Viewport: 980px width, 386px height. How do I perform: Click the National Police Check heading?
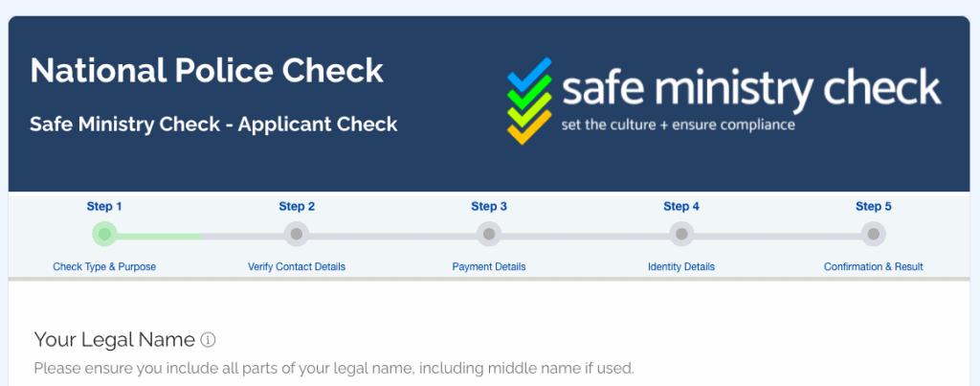[x=207, y=70]
